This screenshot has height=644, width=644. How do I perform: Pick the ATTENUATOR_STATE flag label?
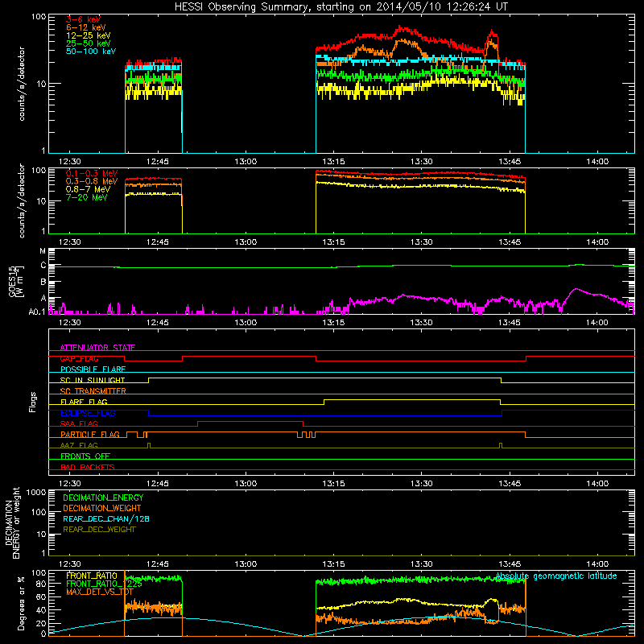(97, 348)
